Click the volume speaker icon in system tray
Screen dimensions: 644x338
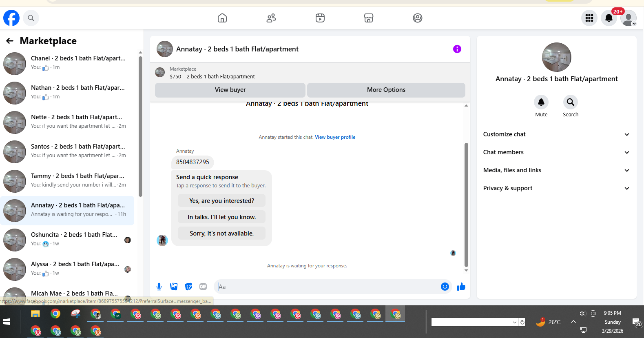582,314
